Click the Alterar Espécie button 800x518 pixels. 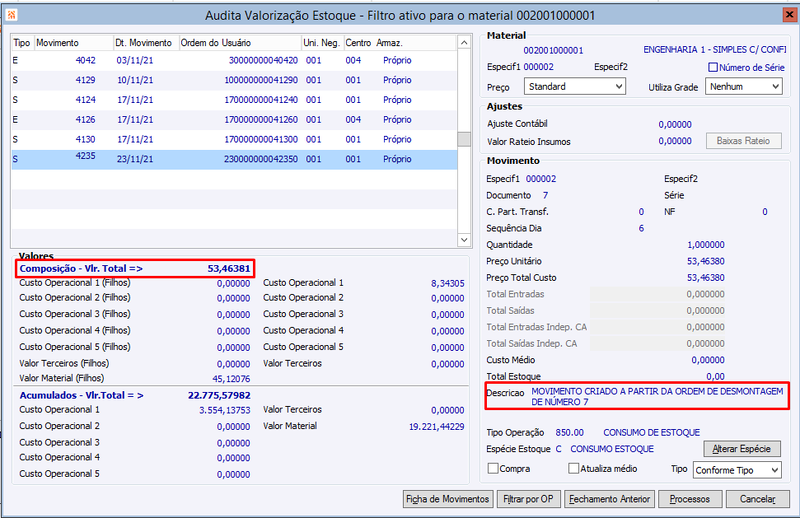point(742,449)
